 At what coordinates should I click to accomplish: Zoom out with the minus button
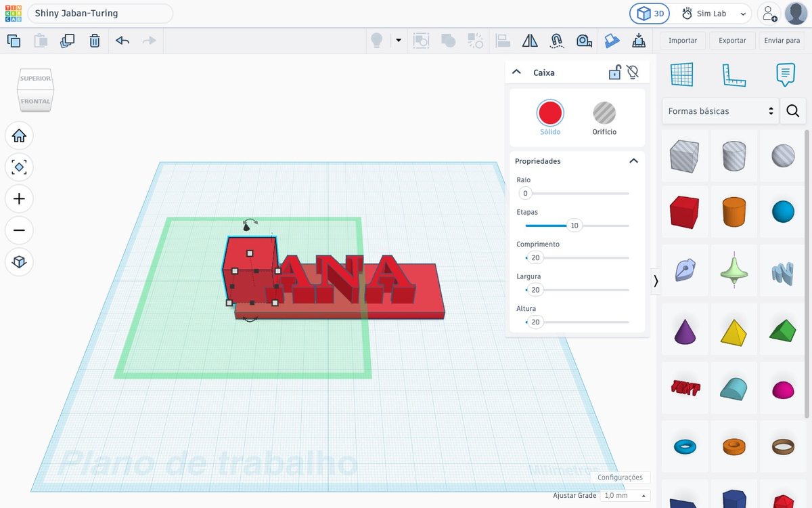coord(19,230)
